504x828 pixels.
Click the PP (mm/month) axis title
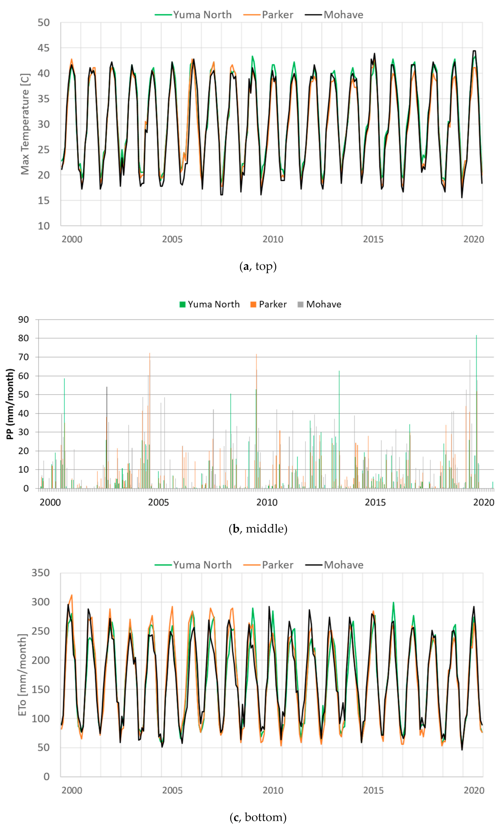[x=11, y=404]
